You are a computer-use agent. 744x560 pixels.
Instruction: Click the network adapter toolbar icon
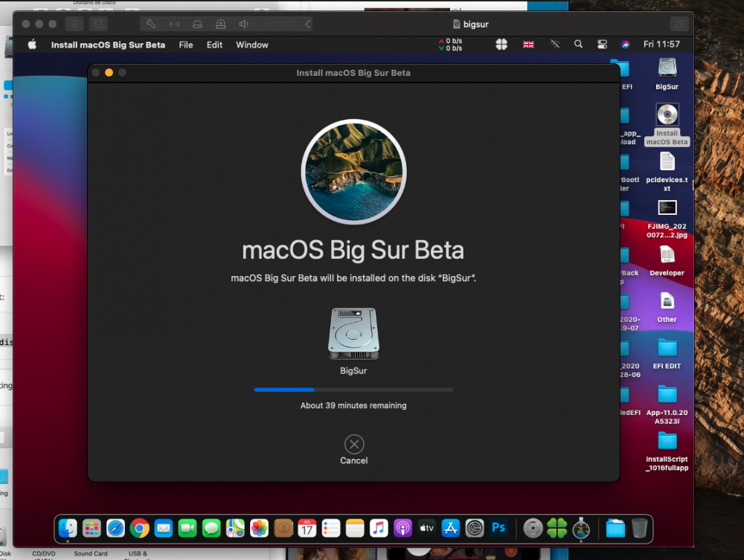pyautogui.click(x=174, y=24)
